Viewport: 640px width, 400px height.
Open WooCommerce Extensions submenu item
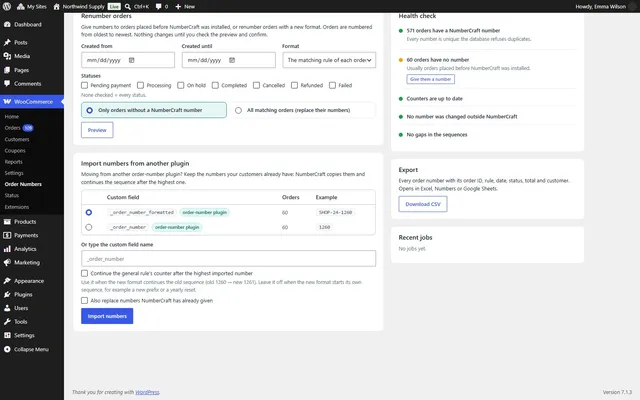17,207
